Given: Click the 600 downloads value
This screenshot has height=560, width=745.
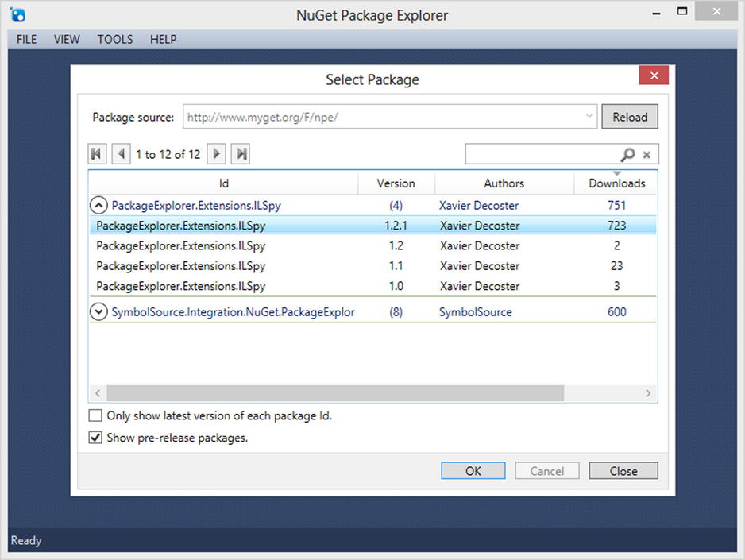Looking at the screenshot, I should pos(616,312).
